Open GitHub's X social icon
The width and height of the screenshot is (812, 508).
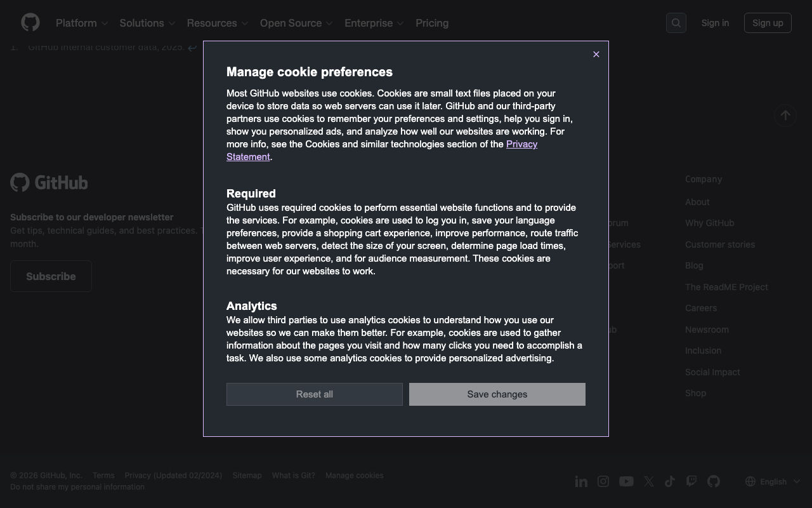point(649,481)
